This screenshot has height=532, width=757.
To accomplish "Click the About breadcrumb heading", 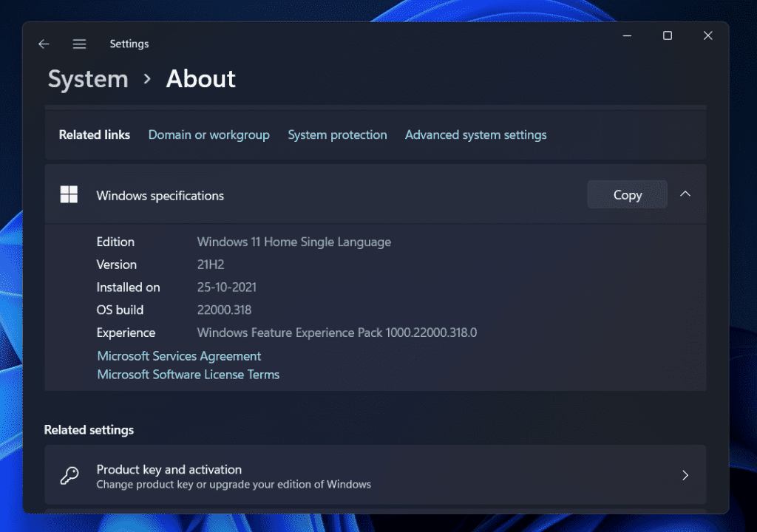I will click(200, 79).
